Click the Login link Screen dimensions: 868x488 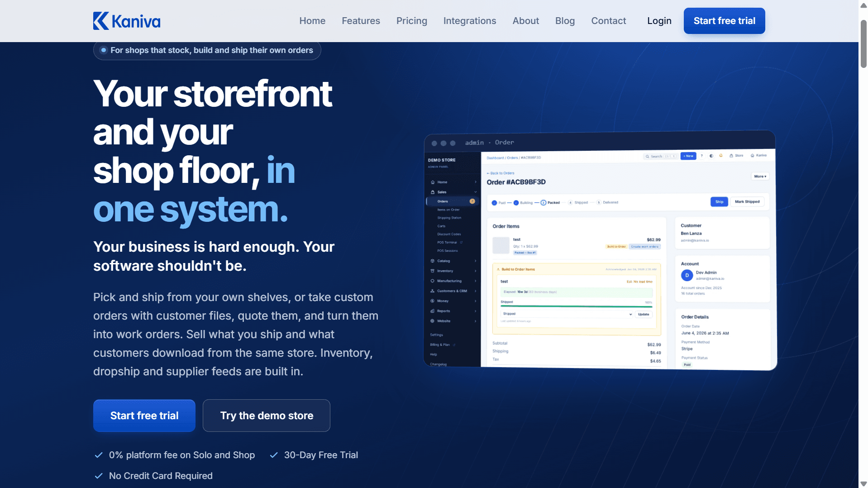pos(659,21)
